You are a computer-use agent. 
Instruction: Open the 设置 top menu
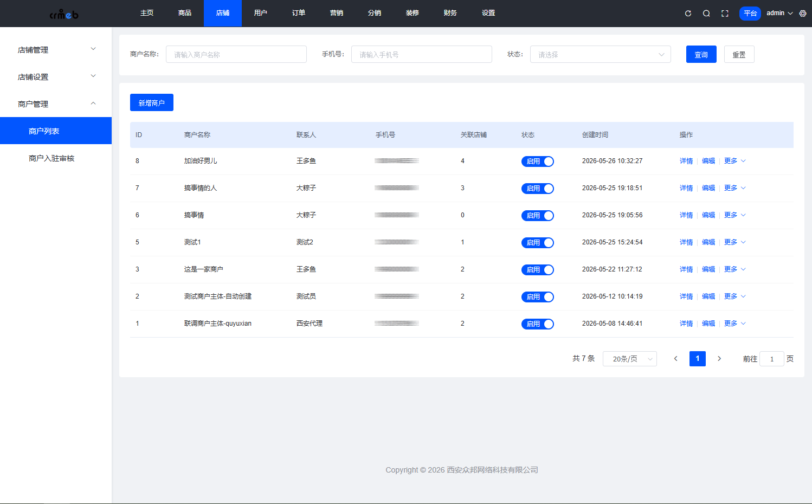click(x=488, y=13)
